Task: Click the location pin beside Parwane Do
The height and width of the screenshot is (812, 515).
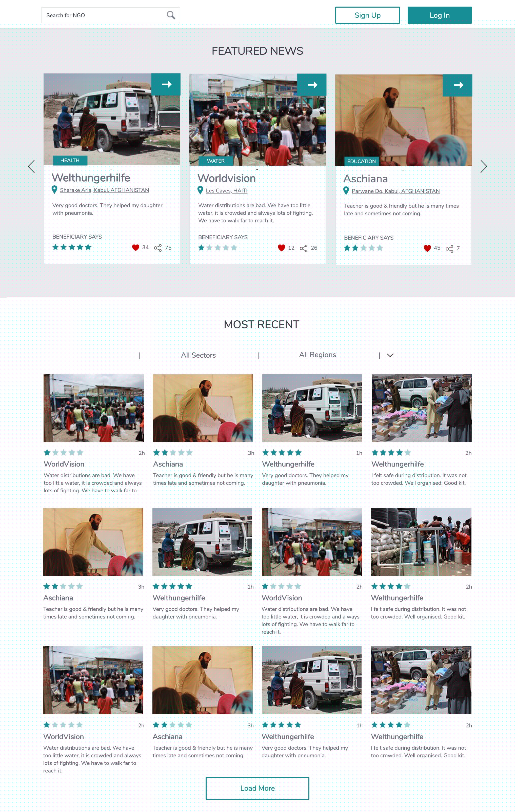Action: [346, 191]
